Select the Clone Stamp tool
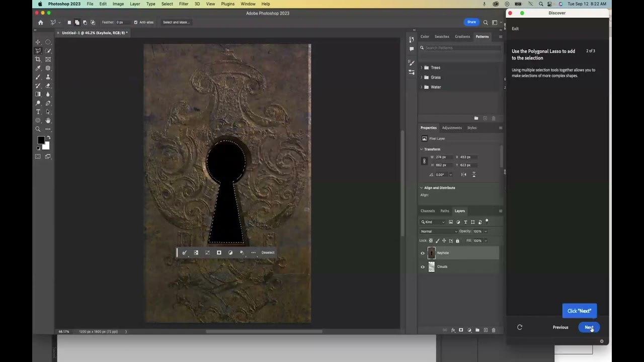This screenshot has width=644, height=362. (x=48, y=77)
